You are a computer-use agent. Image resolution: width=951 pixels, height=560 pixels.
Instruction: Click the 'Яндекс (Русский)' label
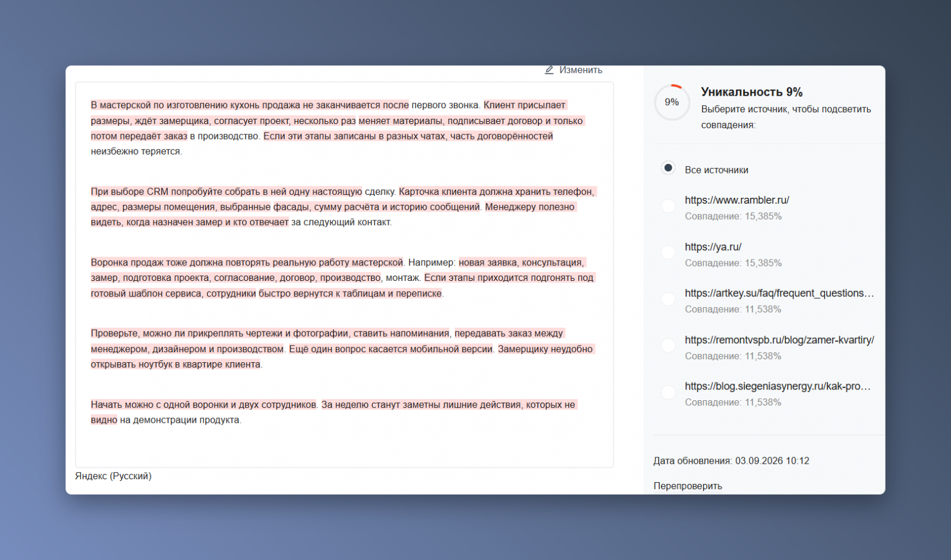click(x=113, y=476)
